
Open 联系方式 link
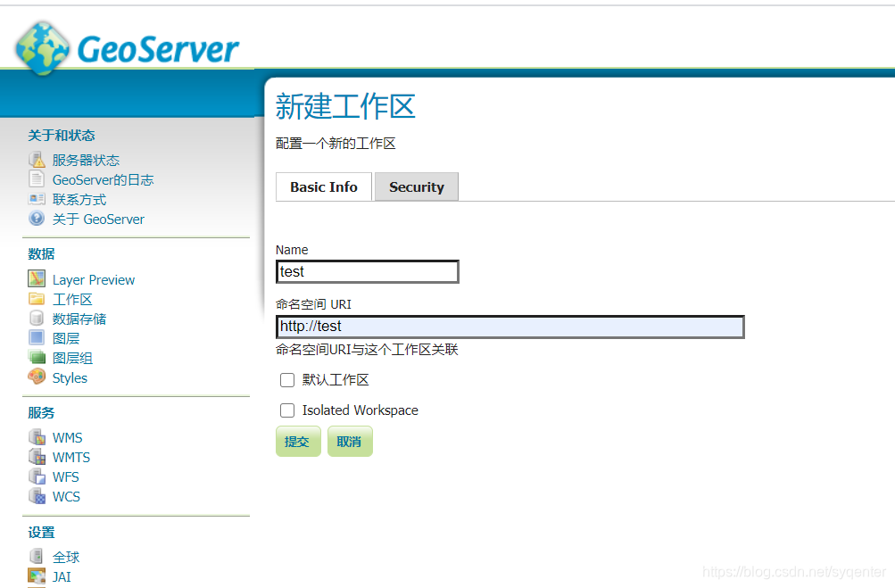[x=79, y=200]
